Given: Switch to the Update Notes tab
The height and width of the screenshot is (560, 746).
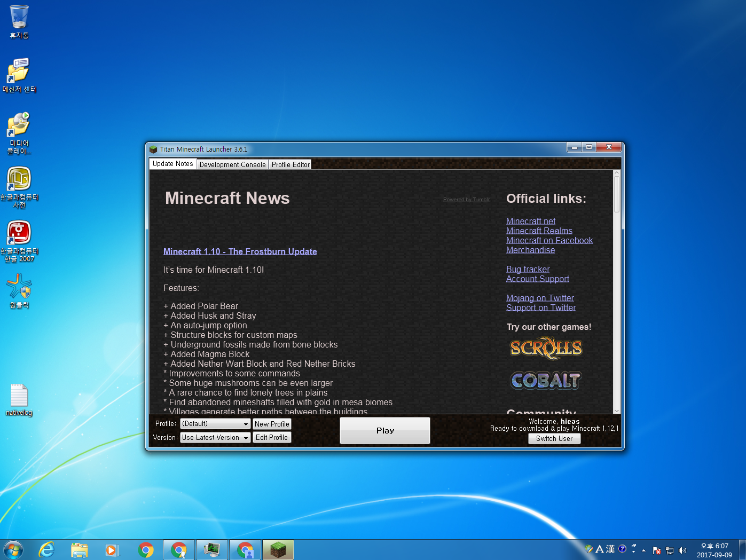Looking at the screenshot, I should (173, 164).
